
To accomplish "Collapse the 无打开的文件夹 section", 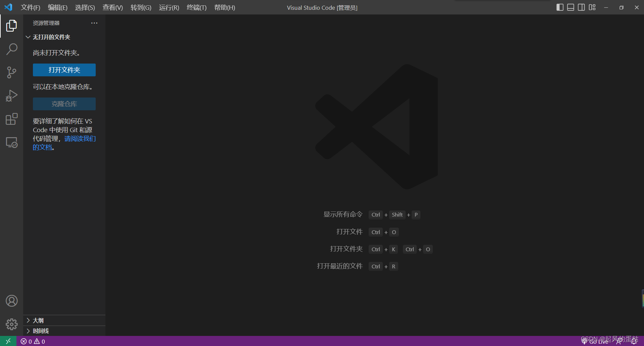I will coord(64,37).
